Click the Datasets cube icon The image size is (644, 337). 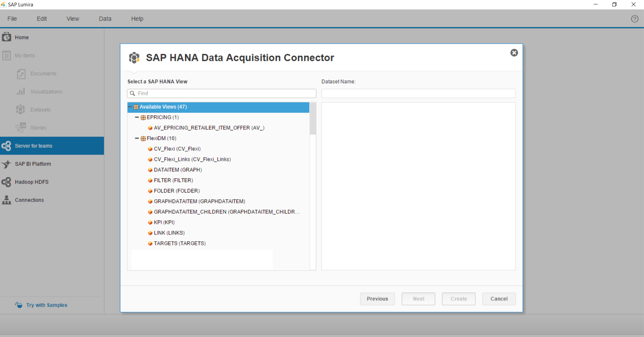(x=20, y=110)
